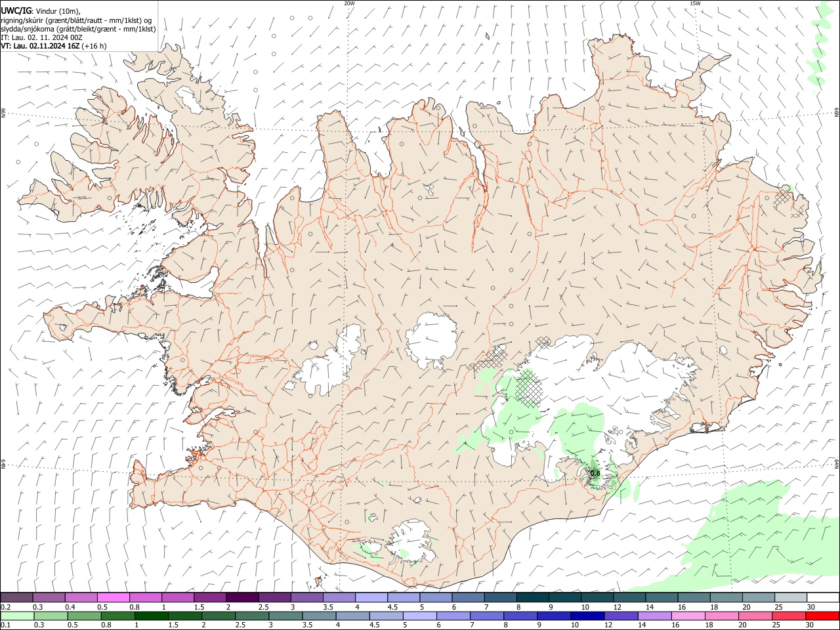840x630 pixels.
Task: Click the '0.1' label in the rain legend
Action: pyautogui.click(x=5, y=625)
